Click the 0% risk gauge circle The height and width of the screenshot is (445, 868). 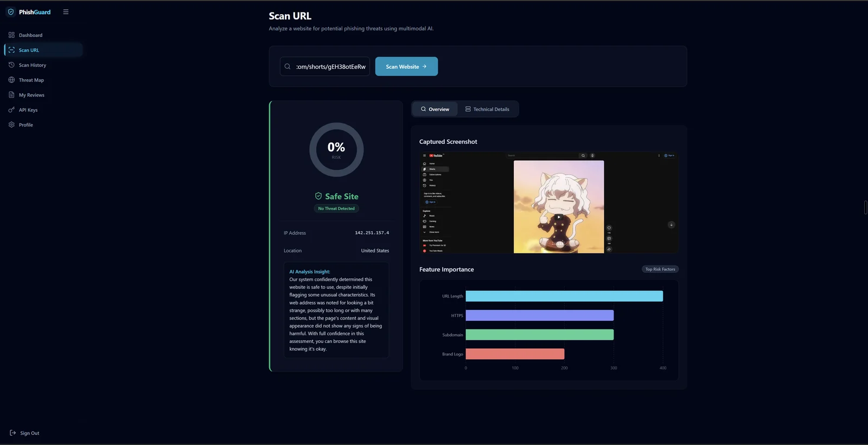(336, 149)
